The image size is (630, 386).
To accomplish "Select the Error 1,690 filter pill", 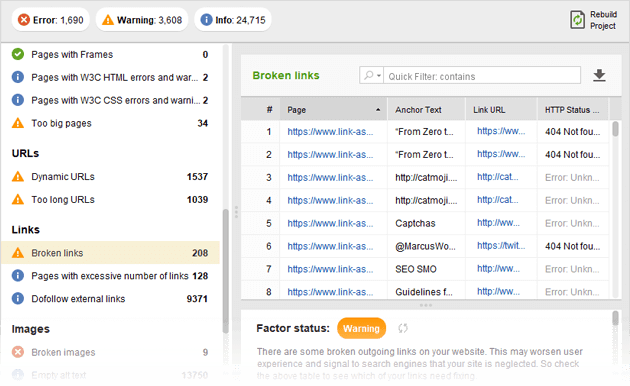I will (x=51, y=20).
